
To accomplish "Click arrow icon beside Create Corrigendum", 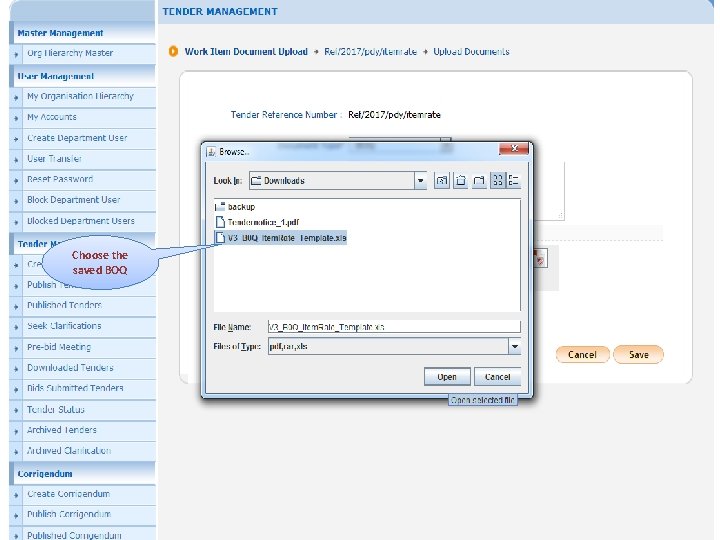I will coord(16,495).
